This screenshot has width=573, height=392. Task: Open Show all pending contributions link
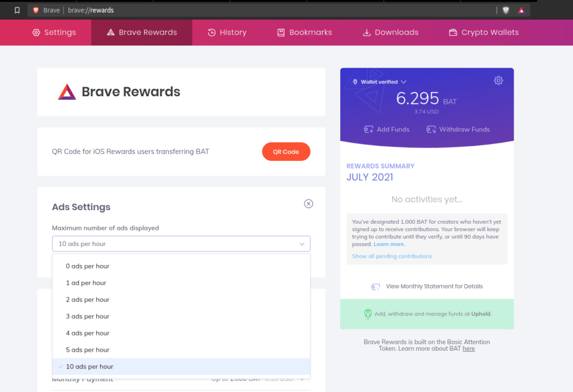coord(392,256)
